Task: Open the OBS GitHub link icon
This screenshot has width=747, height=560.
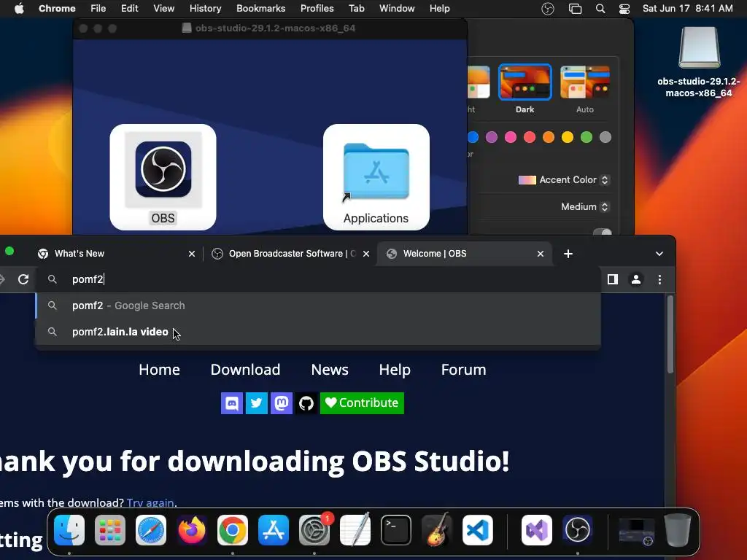Action: click(306, 403)
